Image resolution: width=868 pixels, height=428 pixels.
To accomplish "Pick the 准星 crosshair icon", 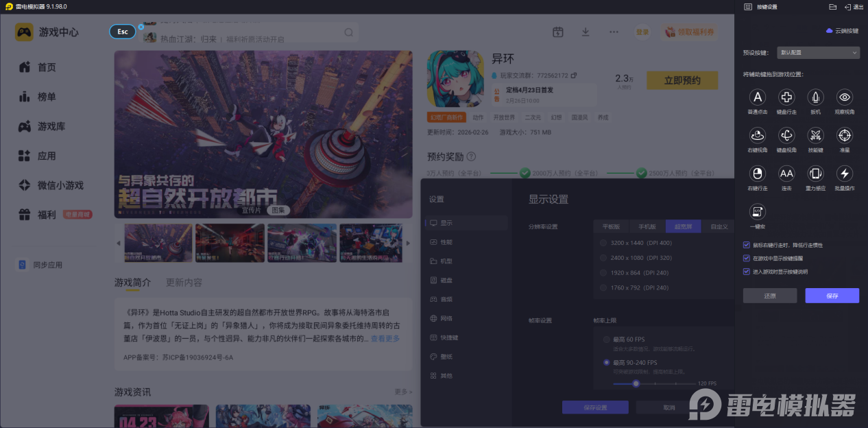I will 845,135.
